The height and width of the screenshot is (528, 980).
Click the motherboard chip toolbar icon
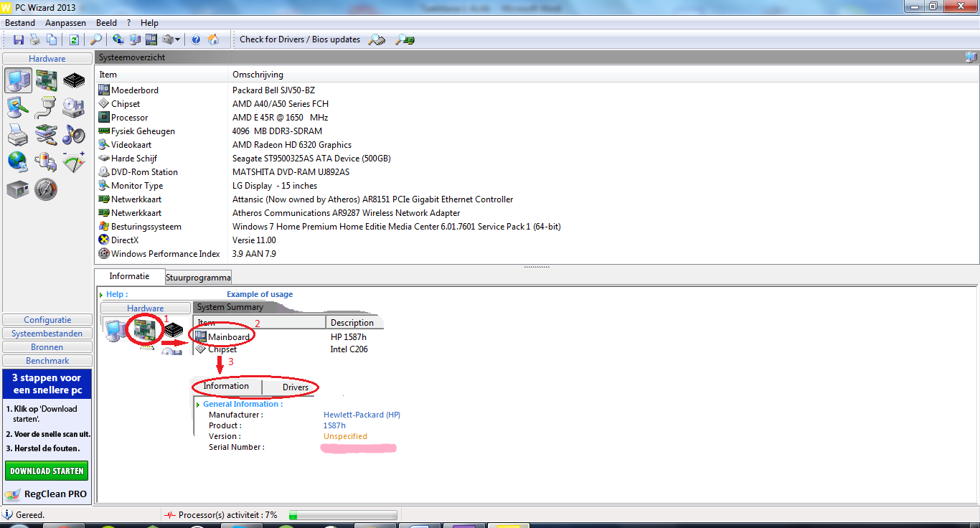pos(151,39)
